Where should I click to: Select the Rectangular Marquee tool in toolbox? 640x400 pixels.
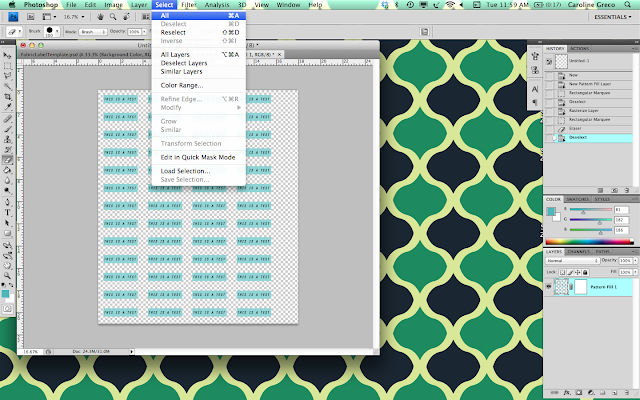pyautogui.click(x=7, y=65)
